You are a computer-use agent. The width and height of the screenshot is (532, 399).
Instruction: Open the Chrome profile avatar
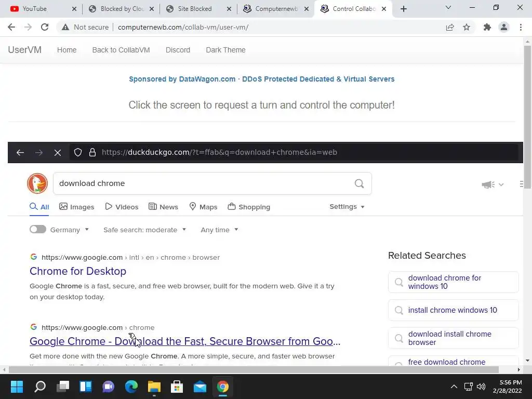pyautogui.click(x=504, y=27)
